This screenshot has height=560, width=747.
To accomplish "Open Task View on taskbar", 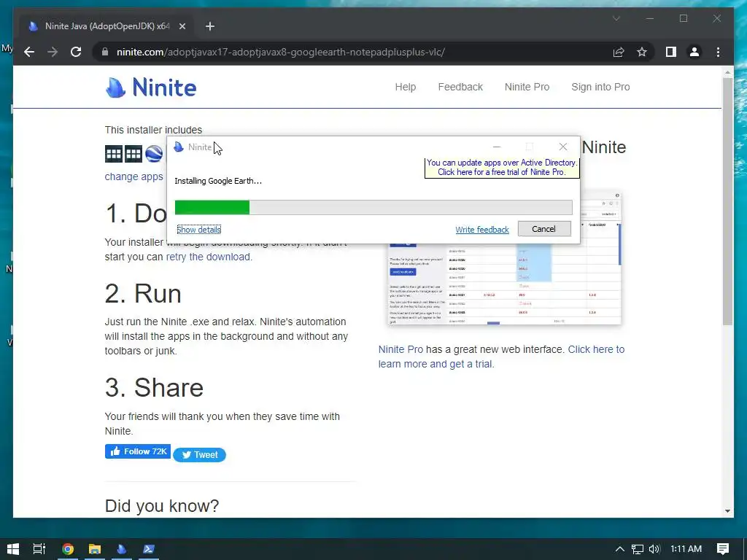I will click(39, 549).
